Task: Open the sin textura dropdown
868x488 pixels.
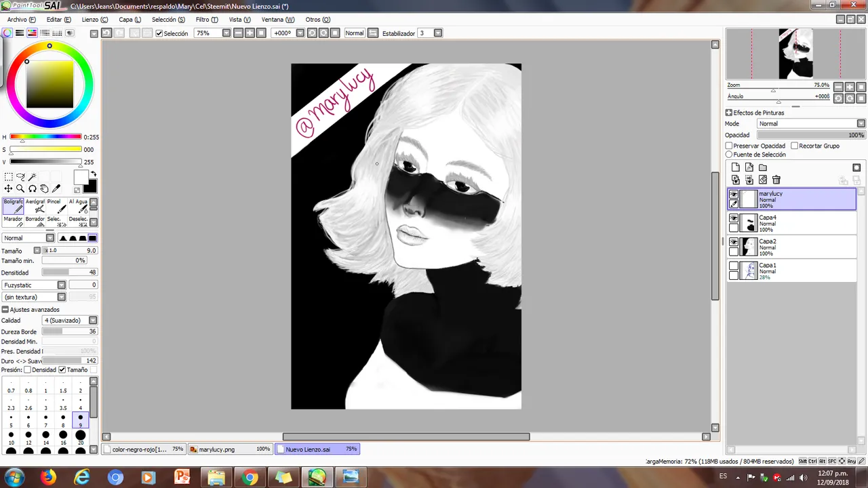Action: 61,297
